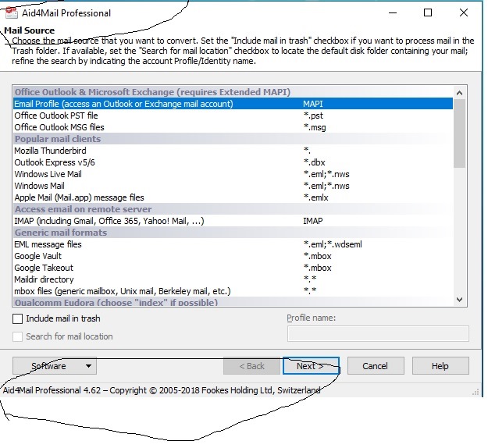The width and height of the screenshot is (488, 448).
Task: Tick the Include mail in trash checkbox
Action: (x=17, y=318)
